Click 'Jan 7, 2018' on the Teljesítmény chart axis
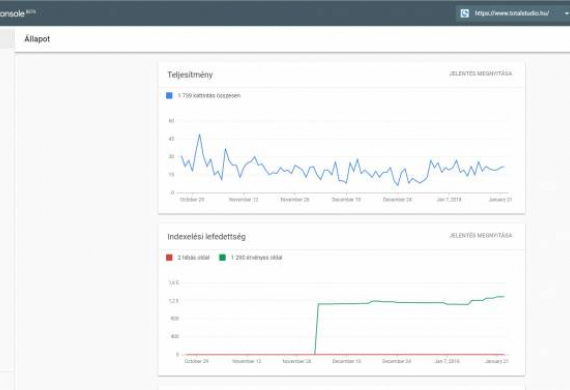The width and height of the screenshot is (570, 390). click(449, 200)
